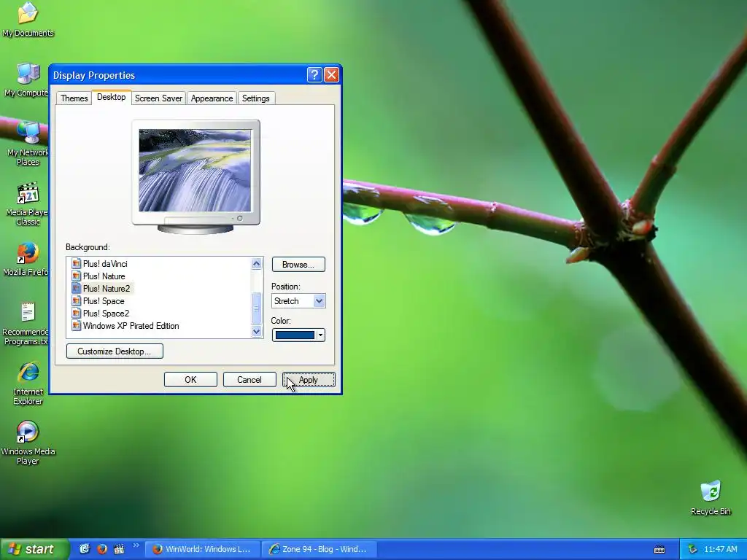747x560 pixels.
Task: Click the on-screen keyboard tray icon
Action: 659,550
